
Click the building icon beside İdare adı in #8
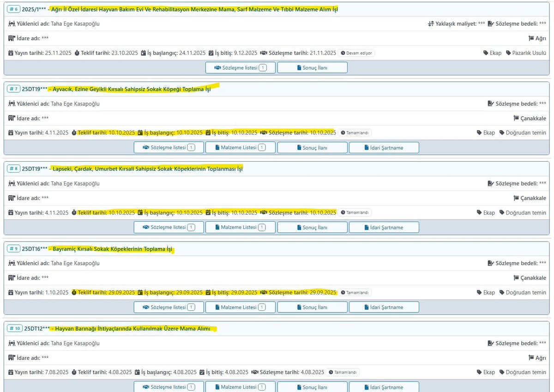click(12, 198)
